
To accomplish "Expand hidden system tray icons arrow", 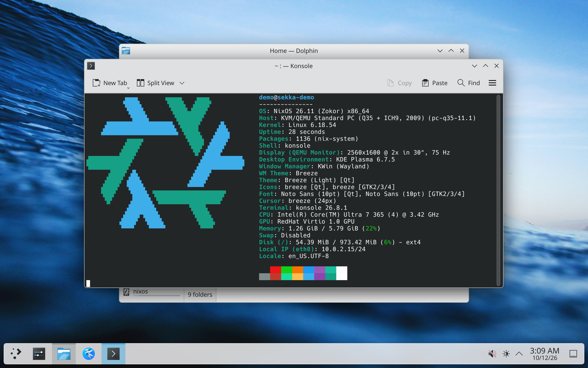I will coord(519,354).
